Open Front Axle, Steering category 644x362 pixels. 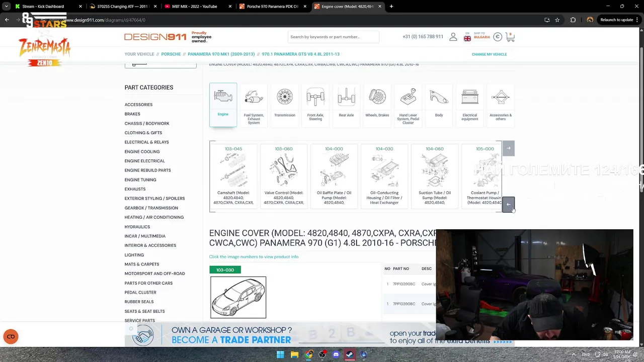(x=315, y=105)
